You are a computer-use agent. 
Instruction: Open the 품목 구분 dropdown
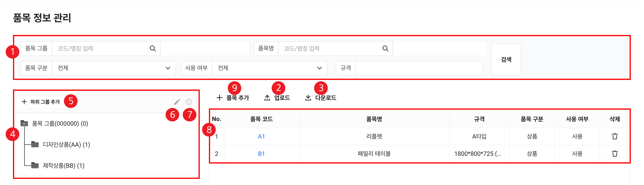(114, 68)
